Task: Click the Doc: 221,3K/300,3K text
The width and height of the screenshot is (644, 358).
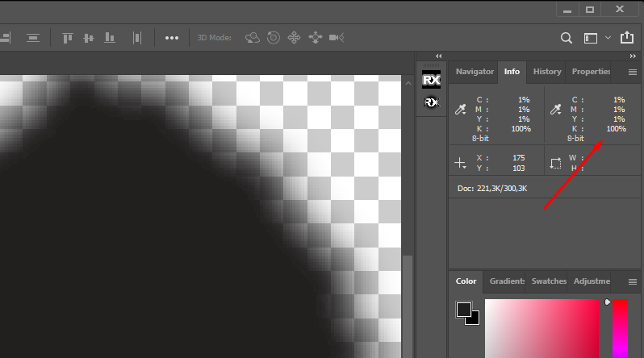Action: (x=492, y=189)
